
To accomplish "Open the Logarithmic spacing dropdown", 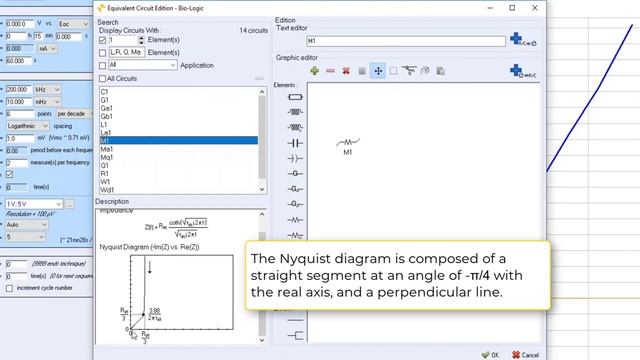I will 27,126.
